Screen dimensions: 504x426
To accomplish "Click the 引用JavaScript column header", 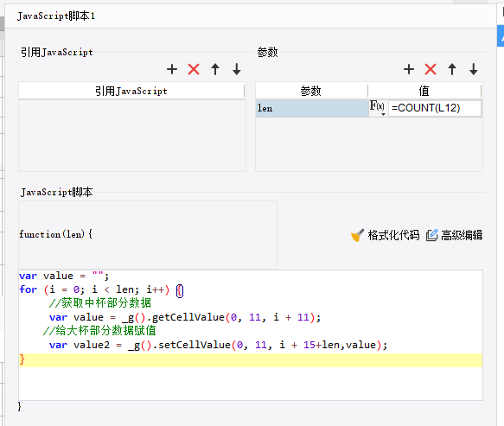I will pos(131,91).
